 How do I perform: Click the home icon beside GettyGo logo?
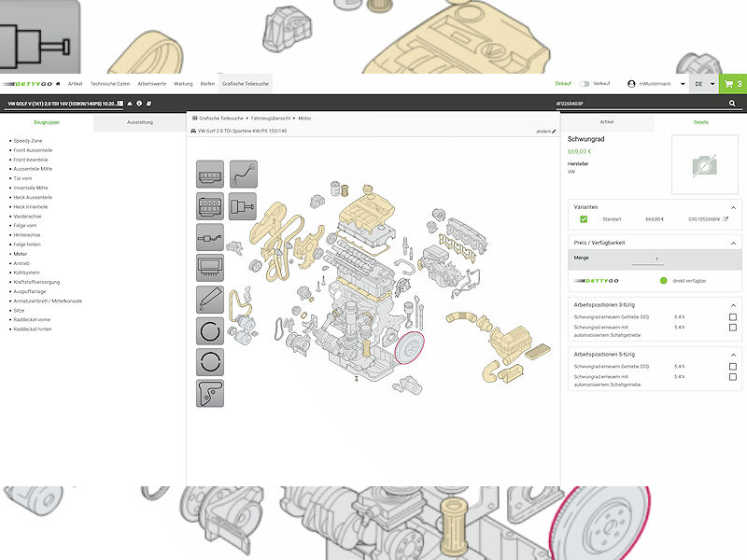58,84
